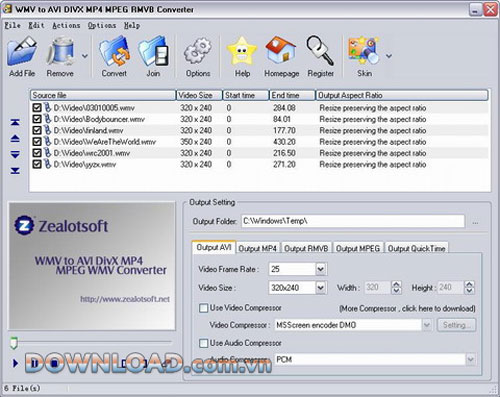
Task: Uncheck the finland.wmv file checkbox
Action: tap(37, 130)
